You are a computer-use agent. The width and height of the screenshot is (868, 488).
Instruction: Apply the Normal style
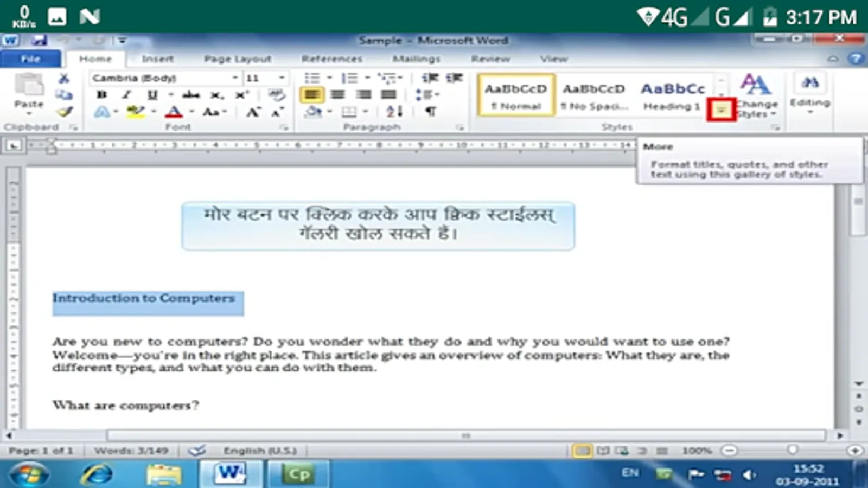click(516, 95)
